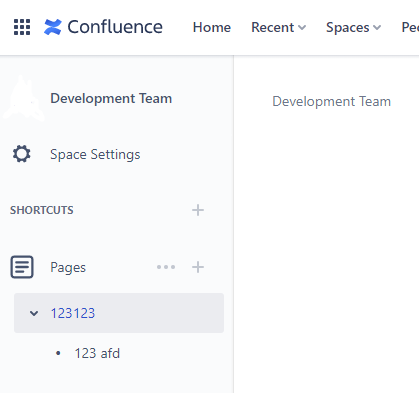This screenshot has width=419, height=393.
Task: Open the Recent dropdown menu
Action: pyautogui.click(x=278, y=27)
